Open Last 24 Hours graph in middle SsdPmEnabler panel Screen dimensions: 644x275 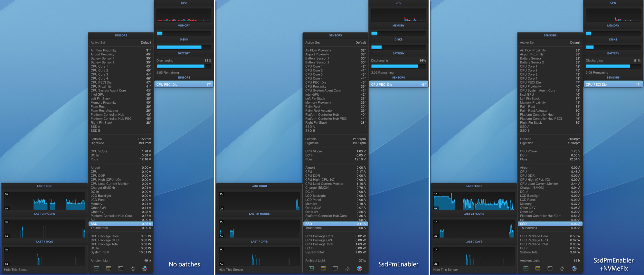(259, 229)
